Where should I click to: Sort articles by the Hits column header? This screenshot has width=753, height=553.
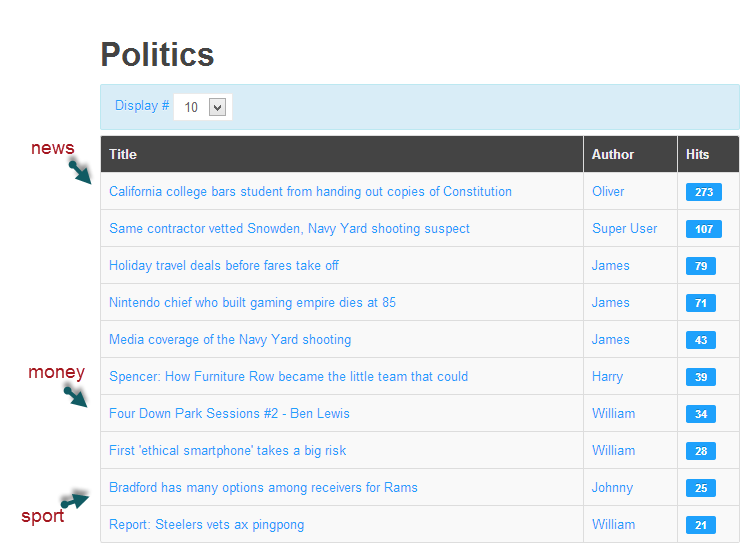[x=697, y=154]
